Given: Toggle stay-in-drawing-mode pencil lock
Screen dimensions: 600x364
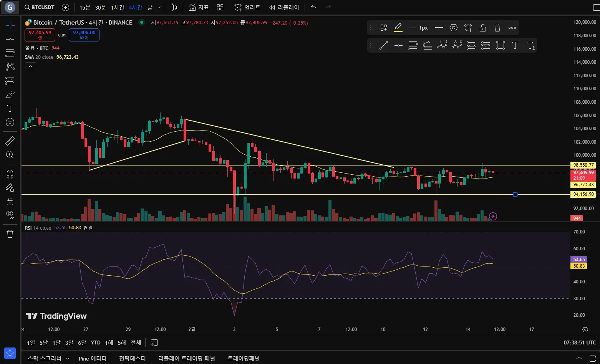Looking at the screenshot, I should [x=10, y=187].
